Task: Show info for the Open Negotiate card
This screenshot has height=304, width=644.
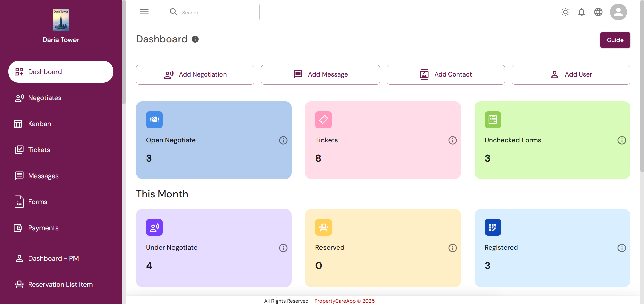Action: tap(283, 140)
